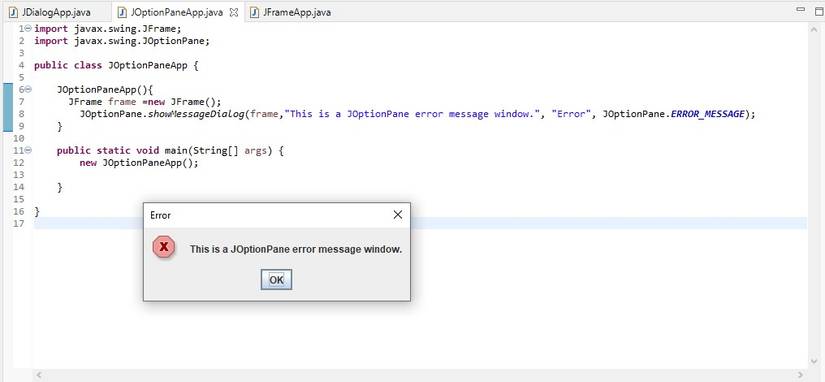This screenshot has height=382, width=825.
Task: Click the dialog message 'This is a JOptionPane error message window.'
Action: pos(296,249)
